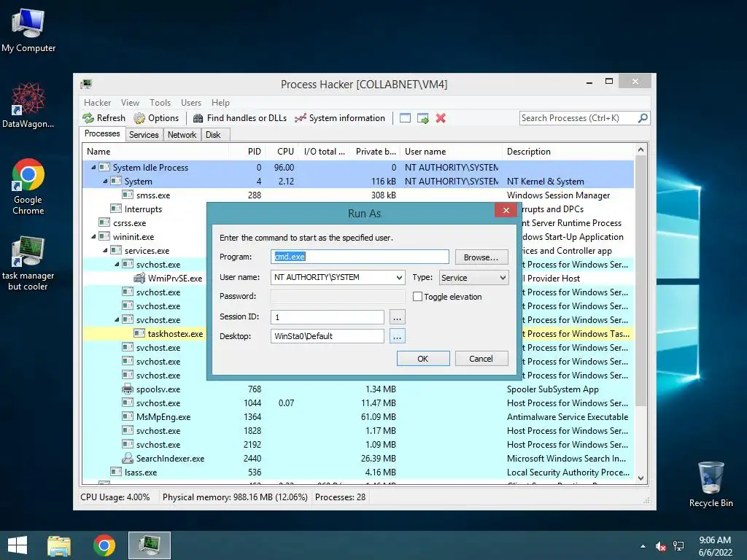Click the Windows Start button
The height and width of the screenshot is (560, 747).
[18, 545]
